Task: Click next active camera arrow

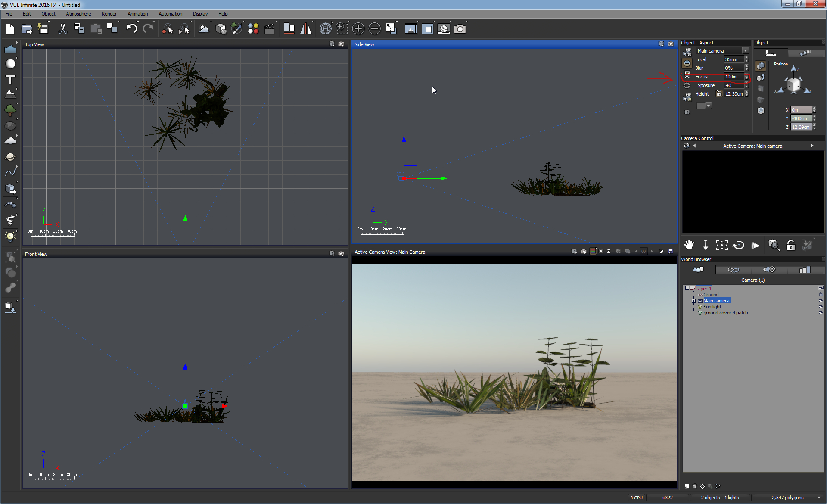Action: tap(812, 146)
